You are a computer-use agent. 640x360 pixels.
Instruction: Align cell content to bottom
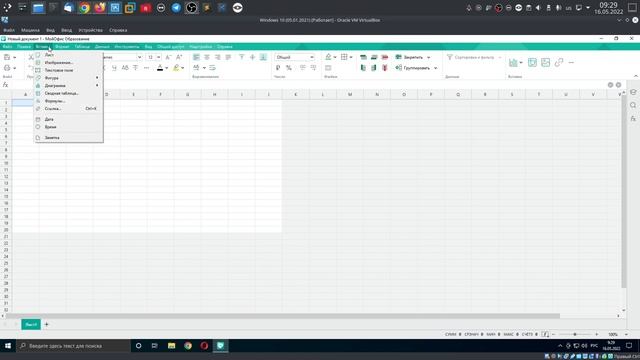click(x=263, y=57)
